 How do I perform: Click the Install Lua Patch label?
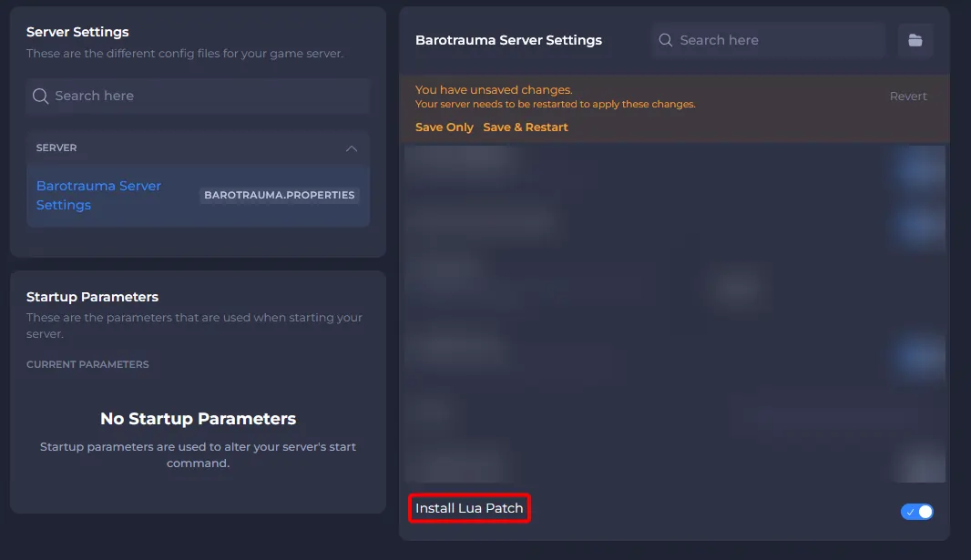click(469, 508)
